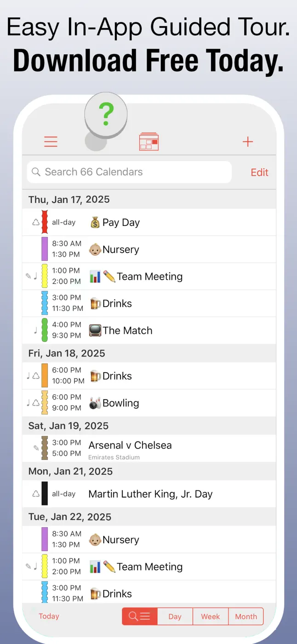Select the search list view segment
The width and height of the screenshot is (297, 644).
click(140, 616)
